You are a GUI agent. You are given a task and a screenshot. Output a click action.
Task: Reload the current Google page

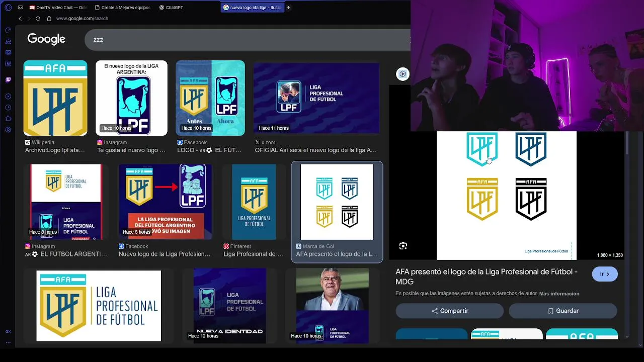click(x=38, y=19)
